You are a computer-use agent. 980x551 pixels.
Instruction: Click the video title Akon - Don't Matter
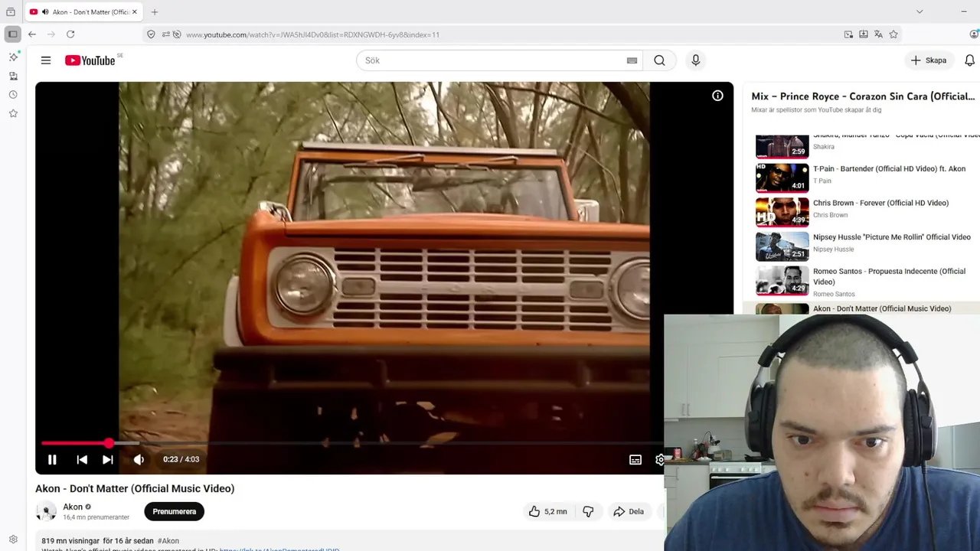tap(135, 488)
